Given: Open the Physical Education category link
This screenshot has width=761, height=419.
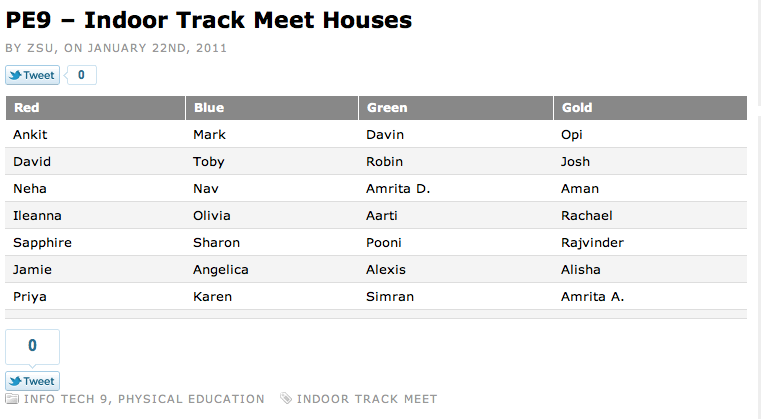Looking at the screenshot, I should [x=191, y=399].
